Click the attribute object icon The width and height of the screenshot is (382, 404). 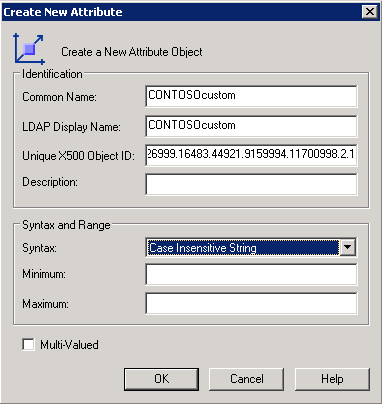click(x=29, y=49)
